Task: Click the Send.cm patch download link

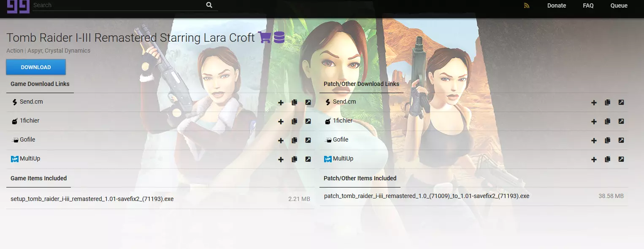Action: point(344,102)
